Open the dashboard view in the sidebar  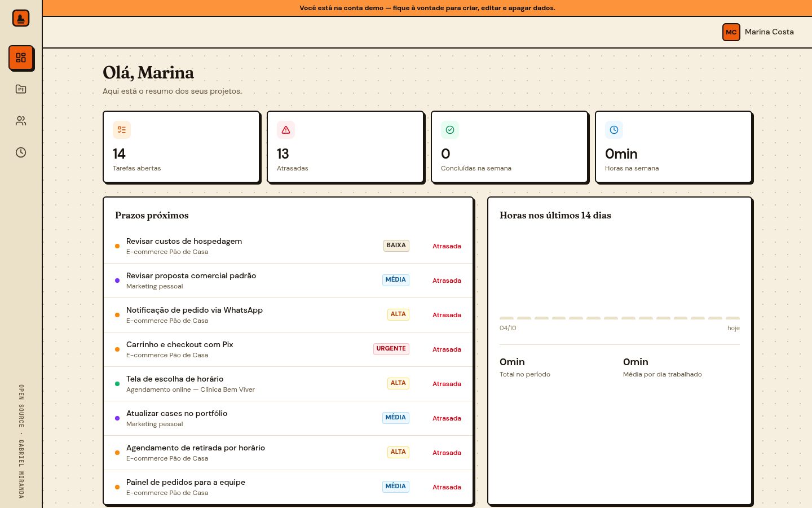[x=21, y=58]
